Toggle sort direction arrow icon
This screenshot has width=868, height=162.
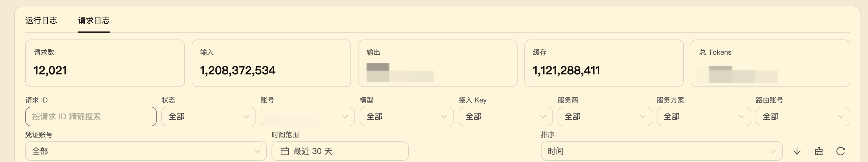pyautogui.click(x=797, y=151)
